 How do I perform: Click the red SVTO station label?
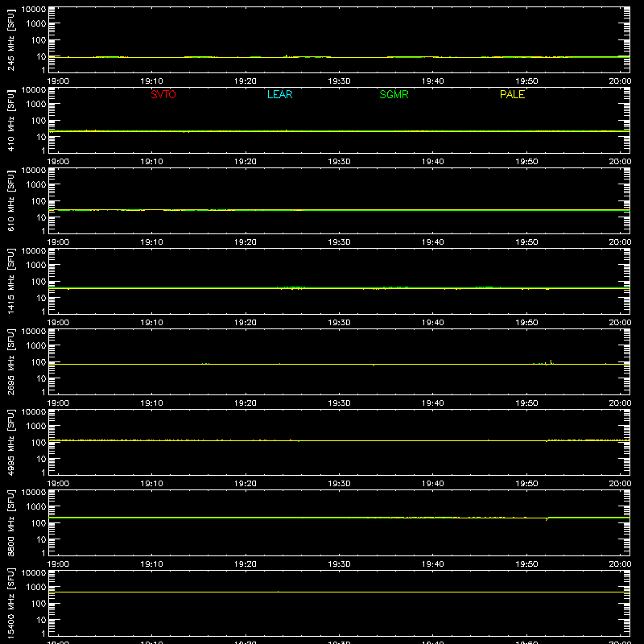pyautogui.click(x=163, y=94)
